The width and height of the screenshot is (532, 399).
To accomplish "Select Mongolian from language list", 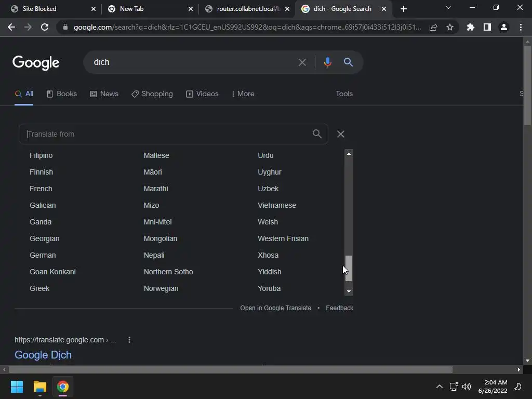I will (x=161, y=238).
